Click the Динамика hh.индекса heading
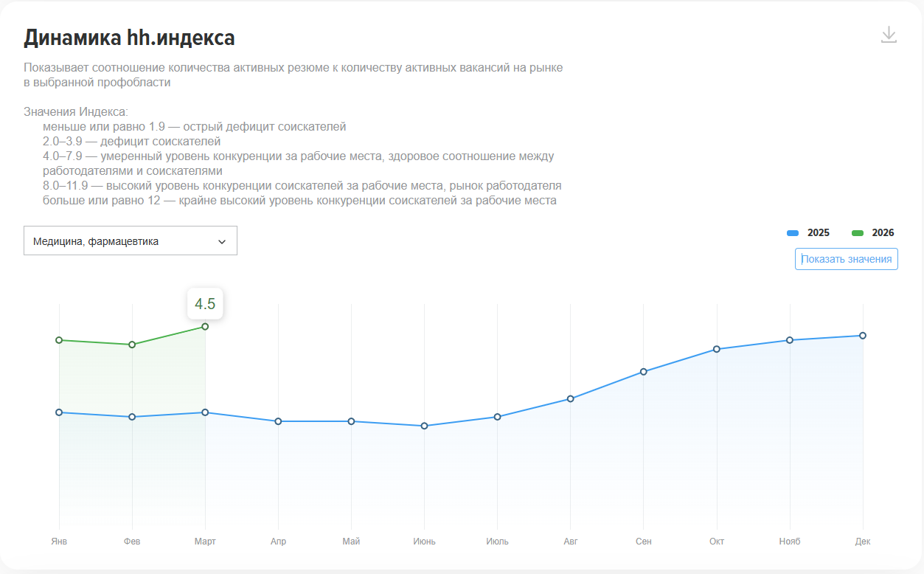 pos(129,37)
